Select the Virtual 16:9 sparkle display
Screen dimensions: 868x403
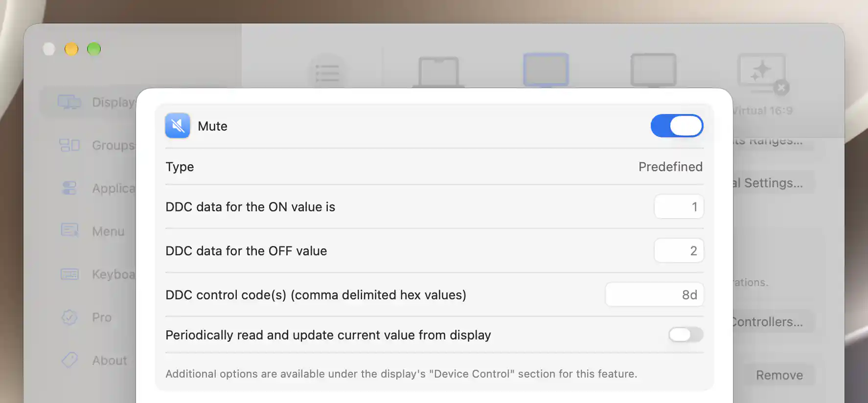[762, 73]
